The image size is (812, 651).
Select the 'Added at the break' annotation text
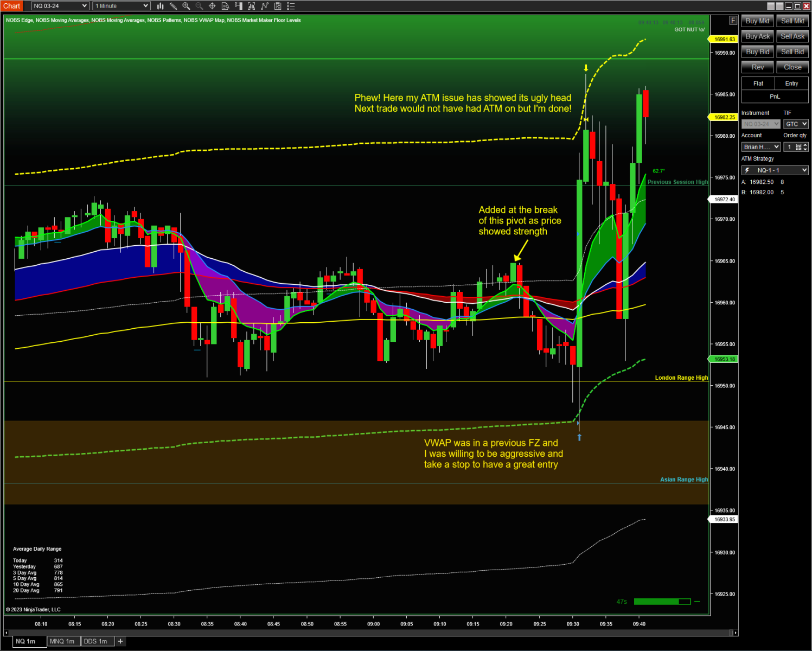pos(520,221)
